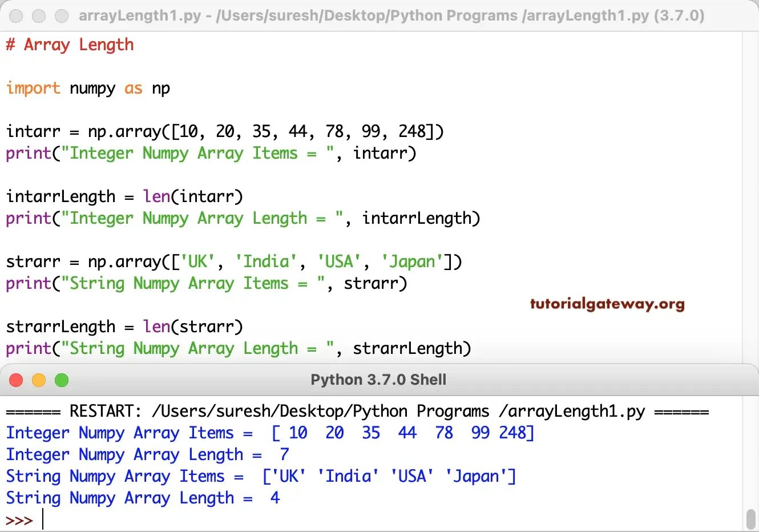Click the gray minimize button of arrayLength1.py editor
This screenshot has height=532, width=759.
39,15
